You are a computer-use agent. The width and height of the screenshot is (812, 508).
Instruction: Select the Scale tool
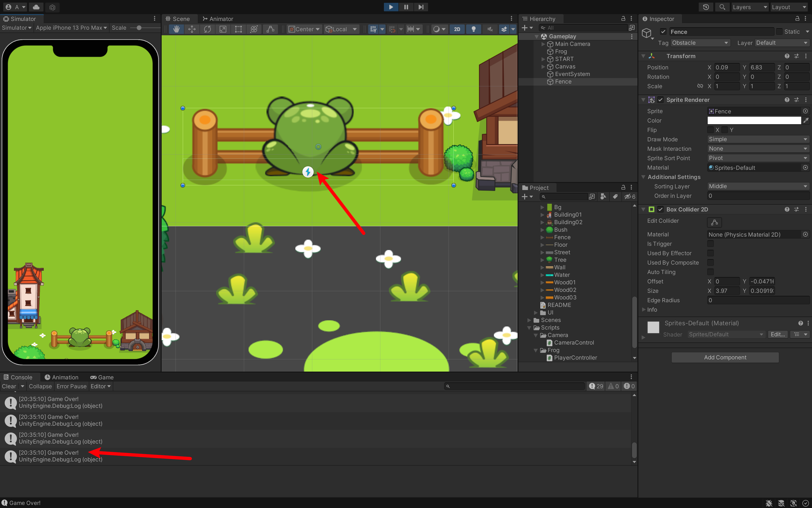pos(223,29)
